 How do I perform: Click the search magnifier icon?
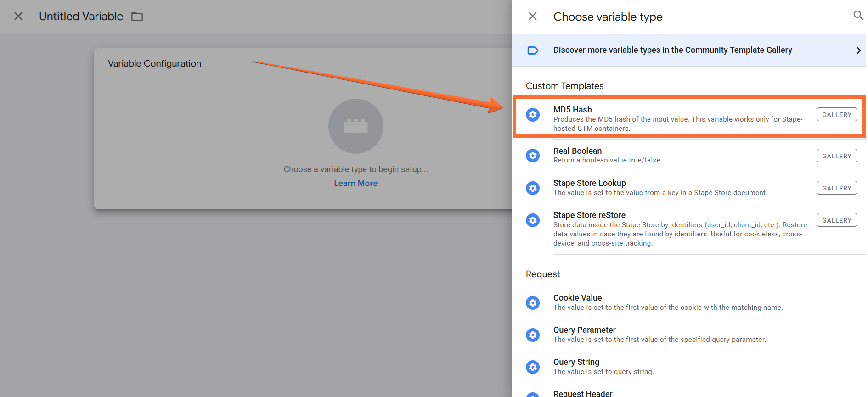[858, 16]
